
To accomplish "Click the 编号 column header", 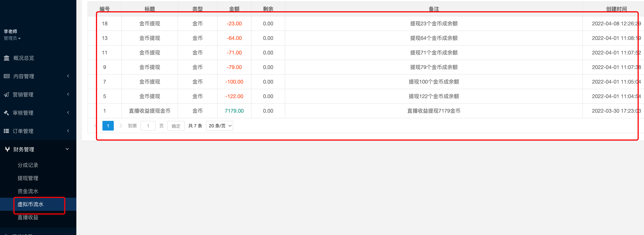I will coord(104,9).
